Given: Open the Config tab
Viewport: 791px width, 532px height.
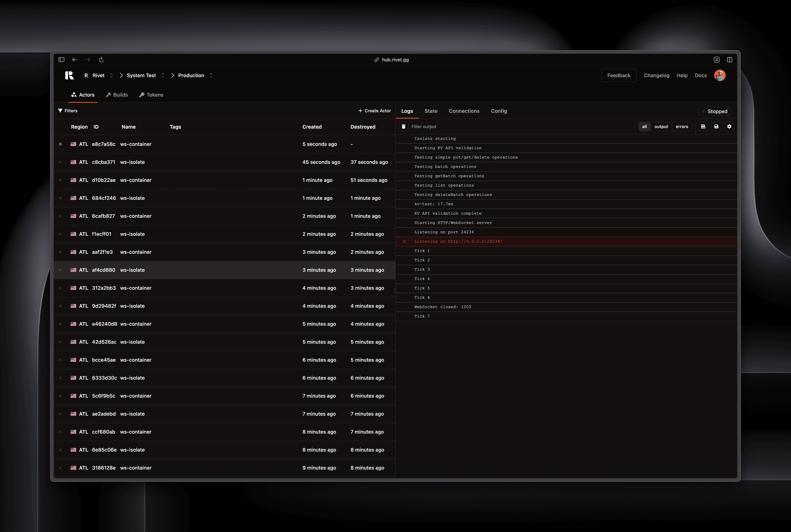Looking at the screenshot, I should coord(499,111).
